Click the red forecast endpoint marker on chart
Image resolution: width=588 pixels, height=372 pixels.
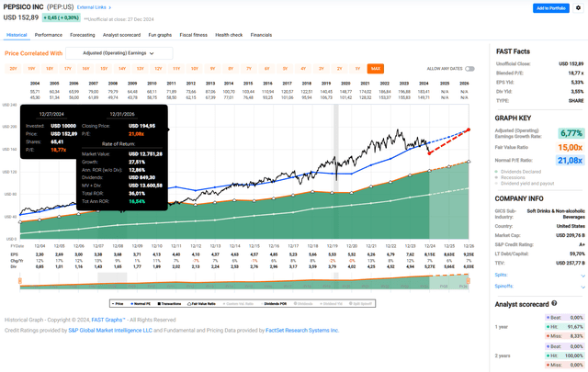click(469, 130)
